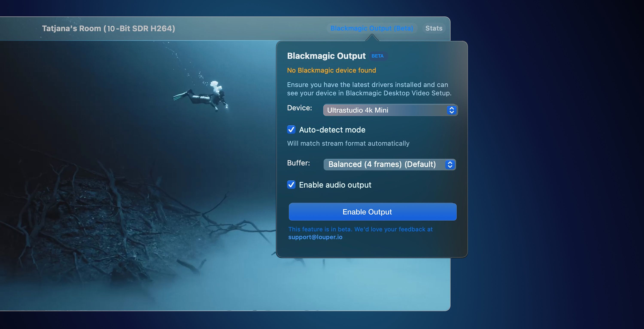Click the Enable Output button
Viewport: 644px width, 329px height.
pos(372,212)
